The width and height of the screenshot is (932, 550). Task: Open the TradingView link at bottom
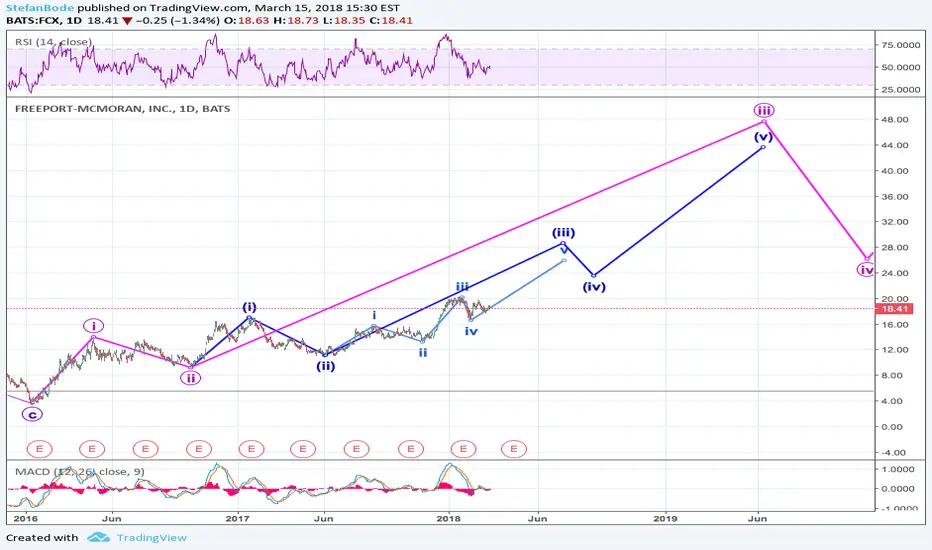(152, 538)
